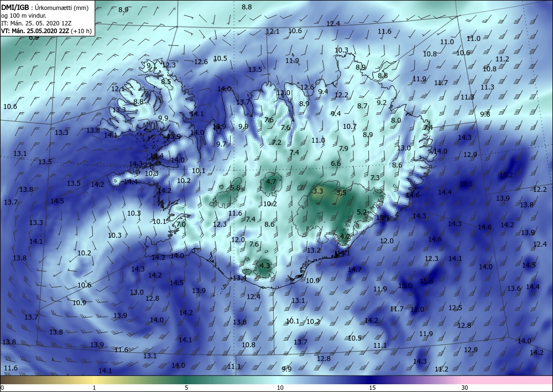Click the '7.9' value on the map
Image resolution: width=553 pixels, height=392 pixels.
click(343, 148)
